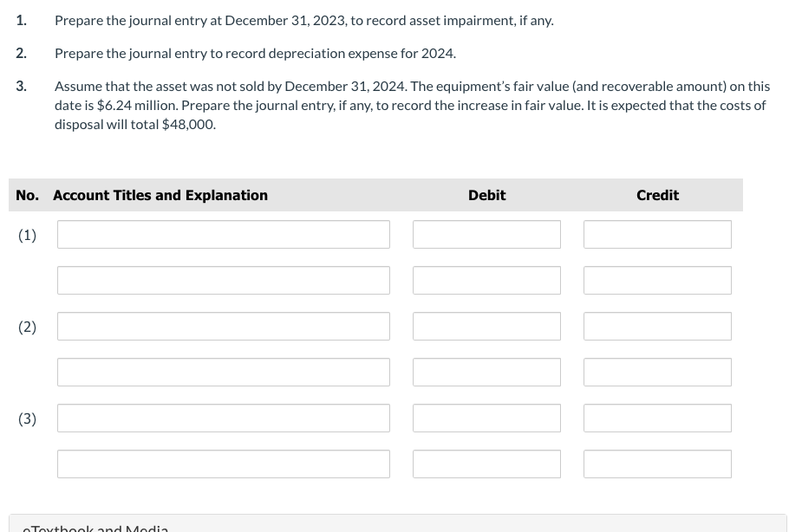This screenshot has height=532, width=789.
Task: Click the first Account Titles input for entry (3)
Action: (x=223, y=418)
